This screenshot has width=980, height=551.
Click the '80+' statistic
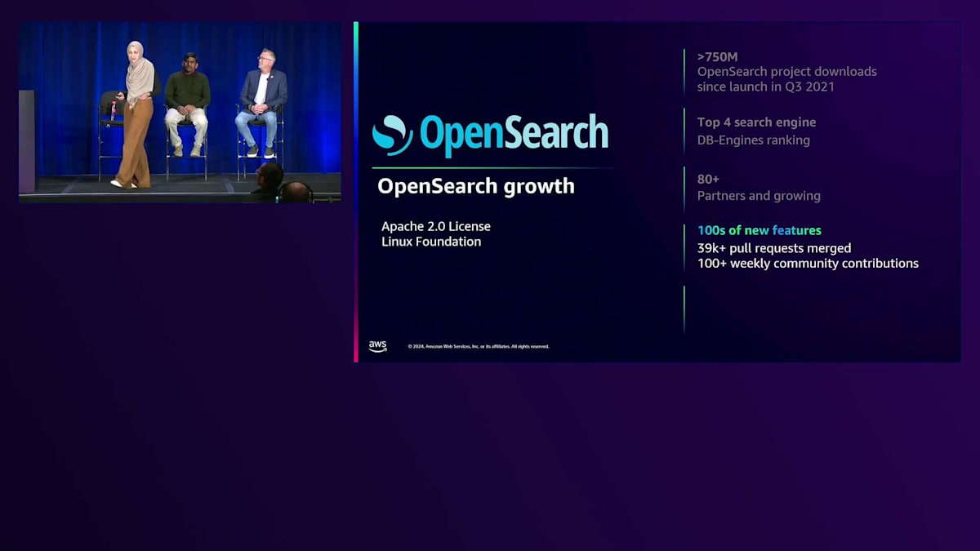[708, 179]
